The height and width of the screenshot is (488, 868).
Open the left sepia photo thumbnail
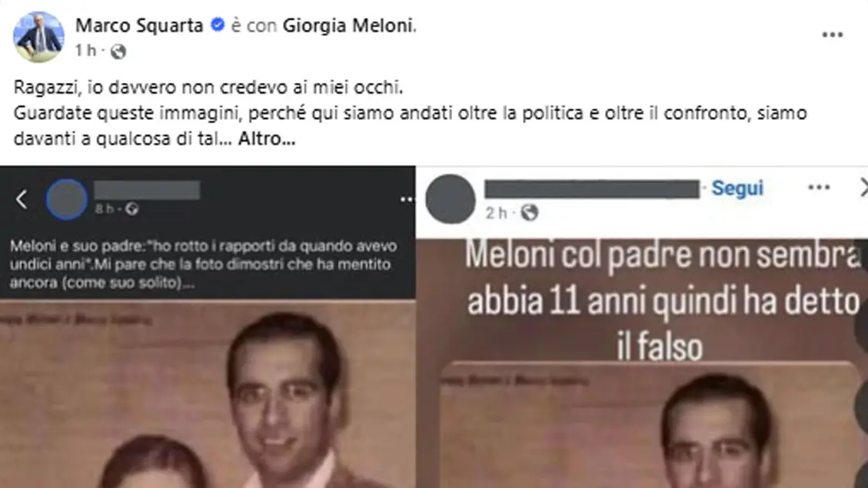point(208,394)
